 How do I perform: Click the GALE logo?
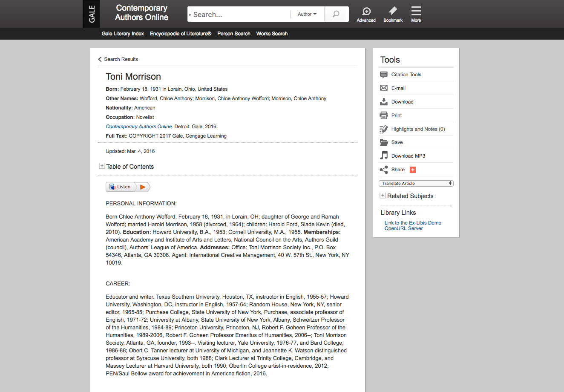[92, 14]
